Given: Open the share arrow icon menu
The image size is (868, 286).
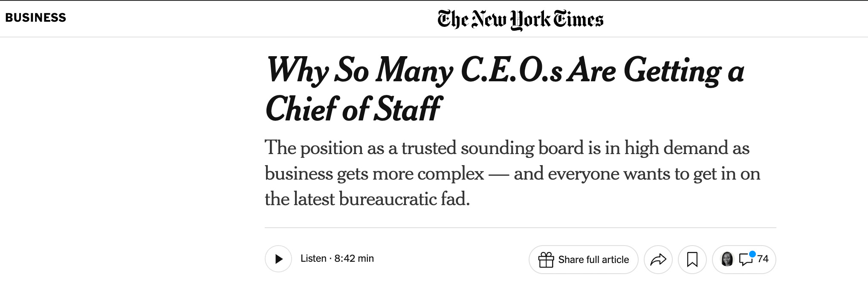Looking at the screenshot, I should tap(658, 259).
